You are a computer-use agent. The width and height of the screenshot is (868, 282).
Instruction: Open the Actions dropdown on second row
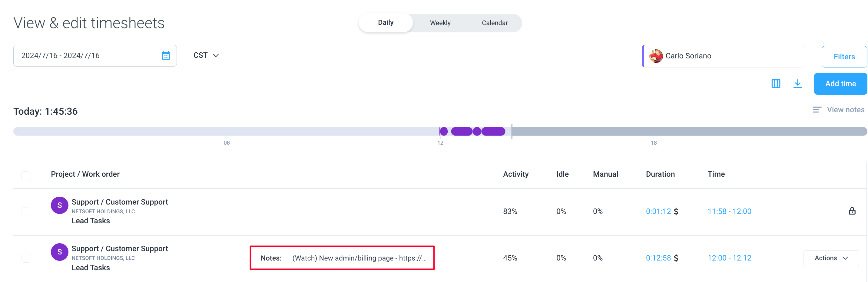831,258
